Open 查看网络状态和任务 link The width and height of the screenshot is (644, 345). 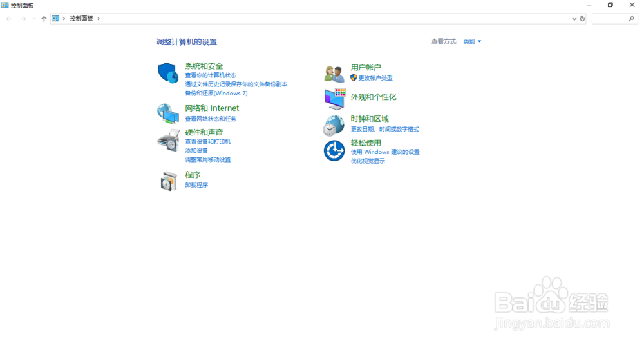[211, 119]
